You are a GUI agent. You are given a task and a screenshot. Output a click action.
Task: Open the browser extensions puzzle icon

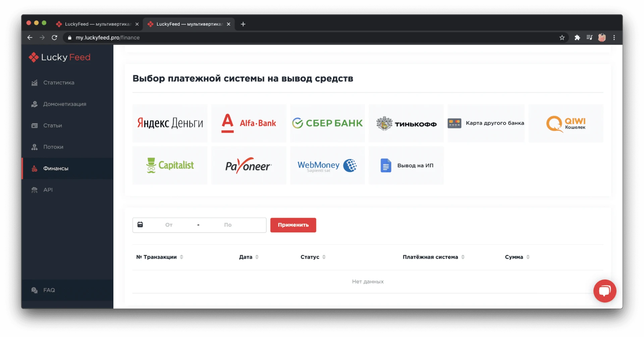(577, 38)
